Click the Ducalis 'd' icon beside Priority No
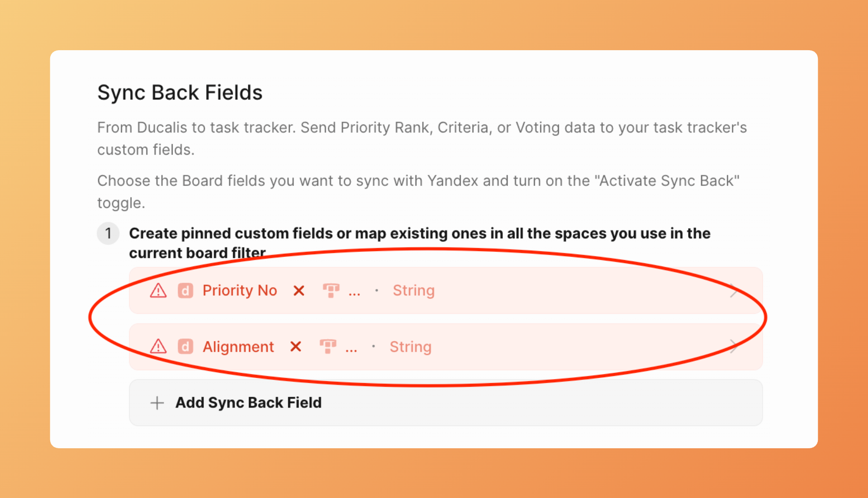 pos(185,290)
